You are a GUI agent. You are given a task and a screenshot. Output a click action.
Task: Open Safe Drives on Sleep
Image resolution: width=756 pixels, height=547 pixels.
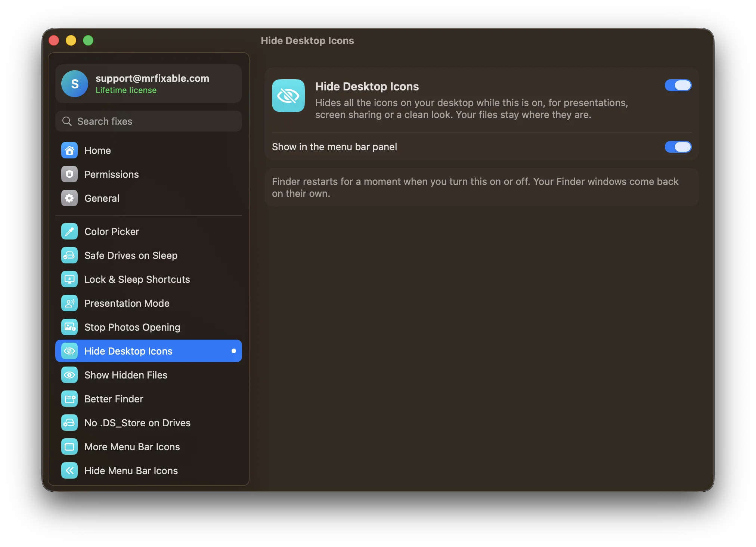149,255
